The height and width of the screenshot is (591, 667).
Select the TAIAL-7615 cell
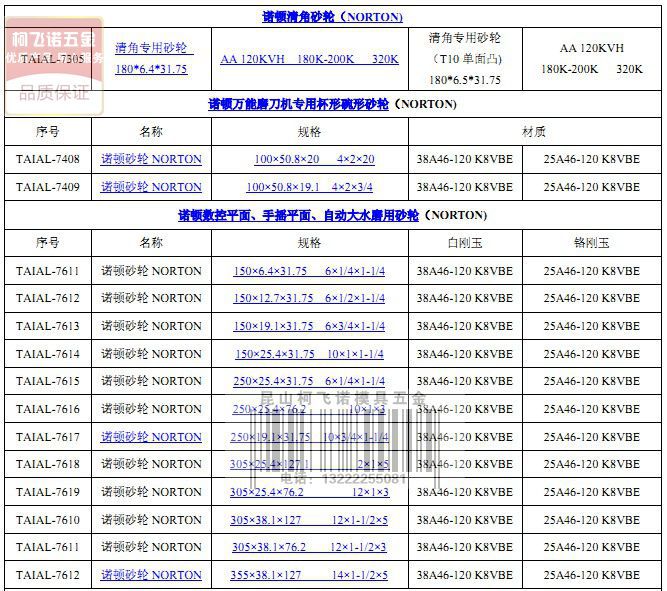(x=48, y=381)
